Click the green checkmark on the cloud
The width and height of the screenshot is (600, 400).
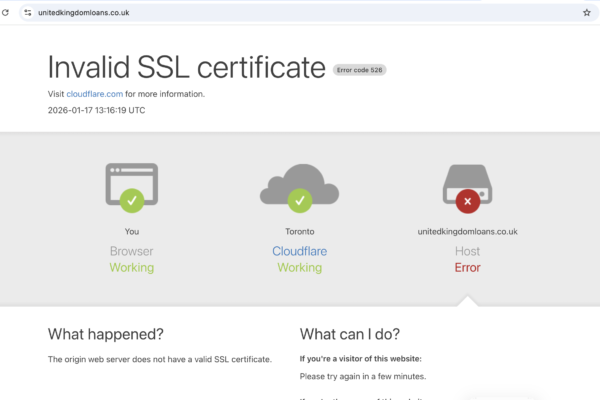click(299, 202)
